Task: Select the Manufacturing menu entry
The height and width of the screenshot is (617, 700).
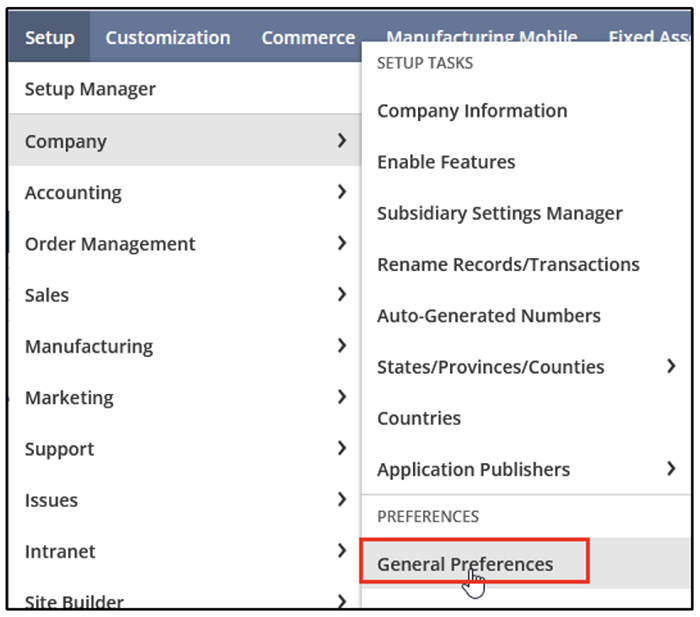Action: [x=89, y=346]
